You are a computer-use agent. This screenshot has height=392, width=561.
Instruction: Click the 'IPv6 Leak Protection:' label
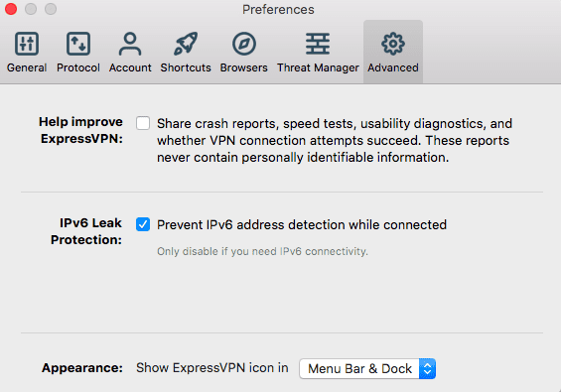(86, 231)
